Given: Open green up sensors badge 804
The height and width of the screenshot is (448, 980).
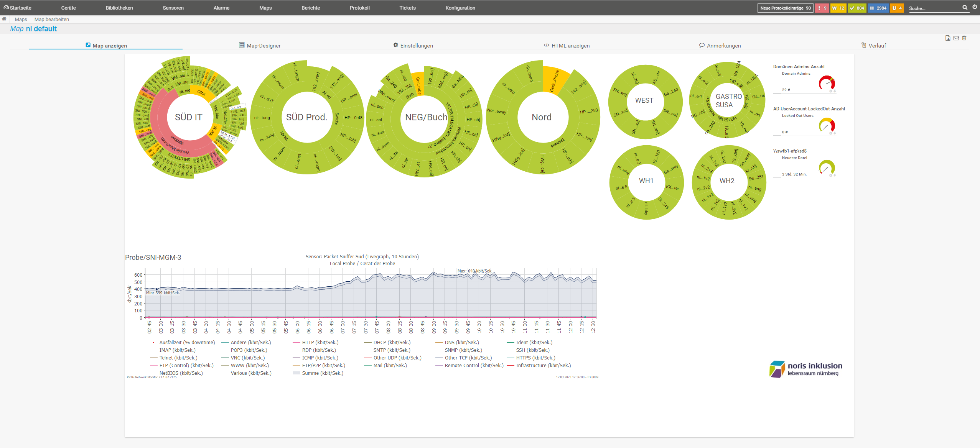Looking at the screenshot, I should (857, 8).
